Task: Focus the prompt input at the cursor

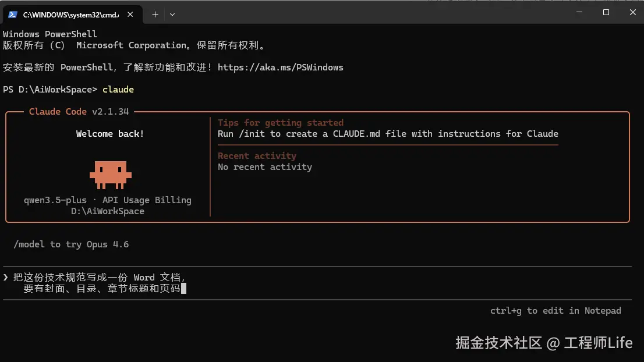Action: pyautogui.click(x=183, y=289)
